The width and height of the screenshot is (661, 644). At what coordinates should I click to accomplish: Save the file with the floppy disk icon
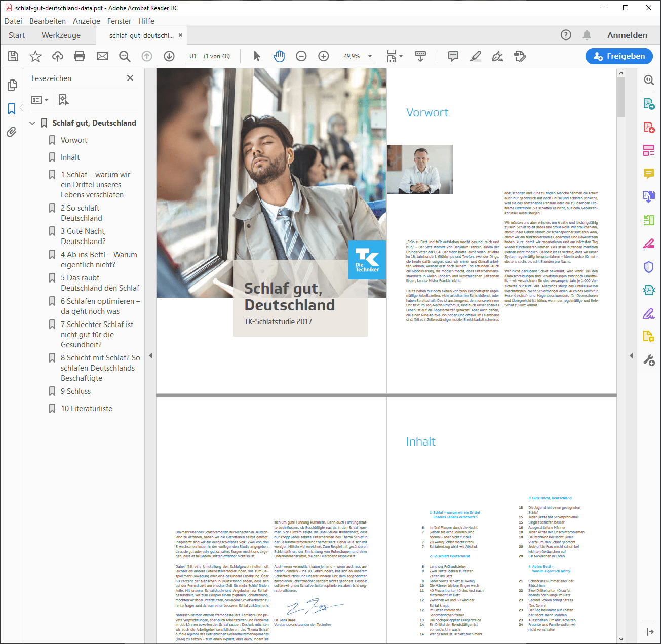(13, 56)
